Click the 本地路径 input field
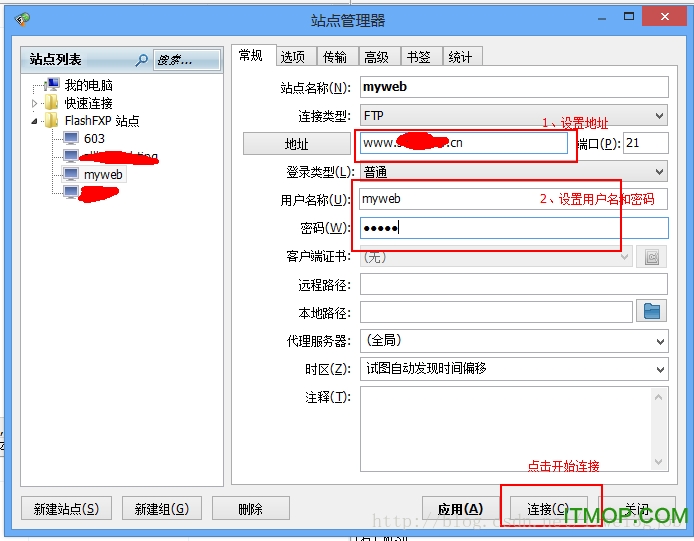Viewport: 694px width, 541px height. coord(496,312)
